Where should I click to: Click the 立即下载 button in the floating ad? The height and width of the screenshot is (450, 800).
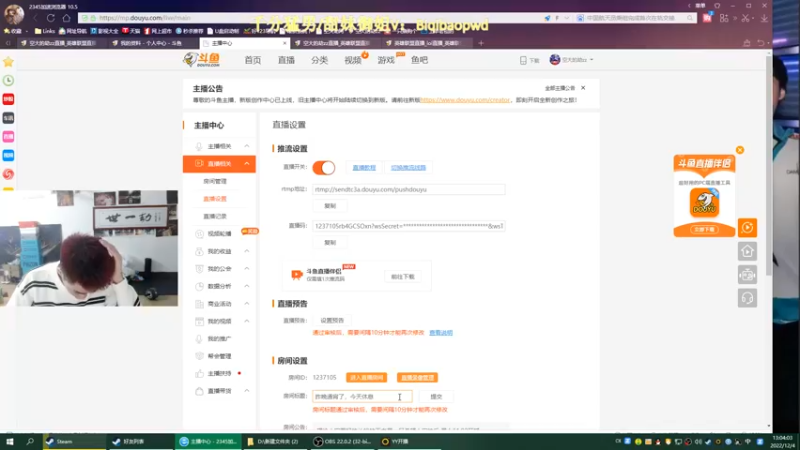(705, 230)
